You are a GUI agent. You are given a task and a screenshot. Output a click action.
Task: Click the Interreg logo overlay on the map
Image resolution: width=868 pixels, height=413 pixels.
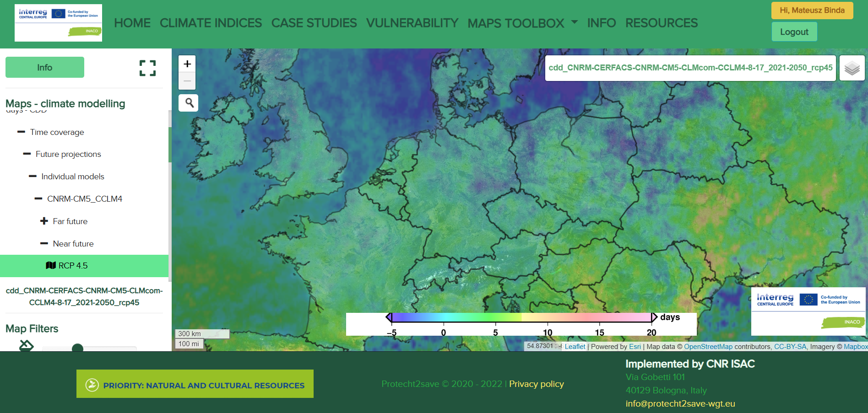pyautogui.click(x=808, y=311)
